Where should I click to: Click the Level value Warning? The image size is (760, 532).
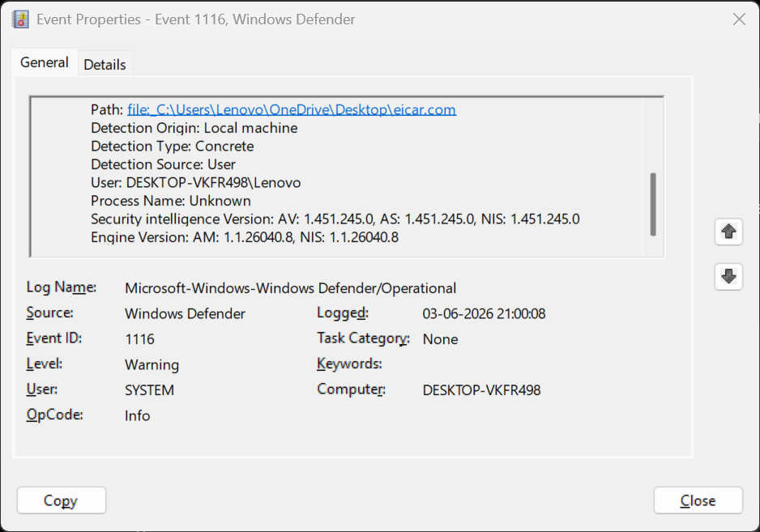152,365
